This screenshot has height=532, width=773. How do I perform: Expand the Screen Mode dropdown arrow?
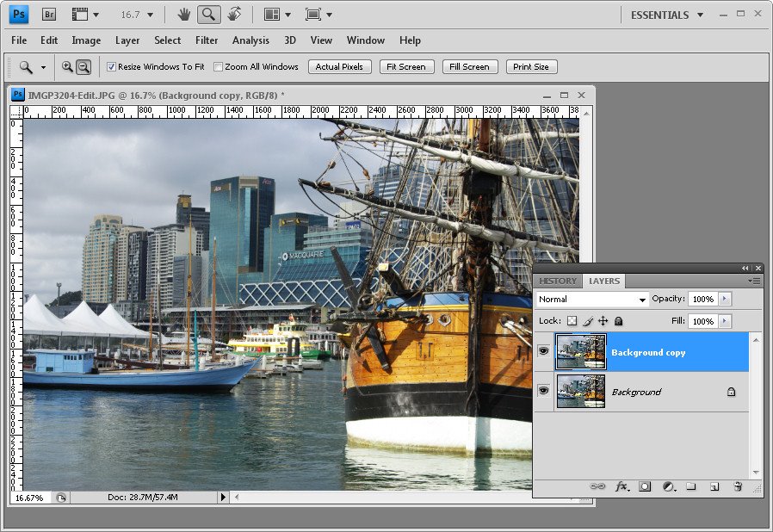(329, 15)
